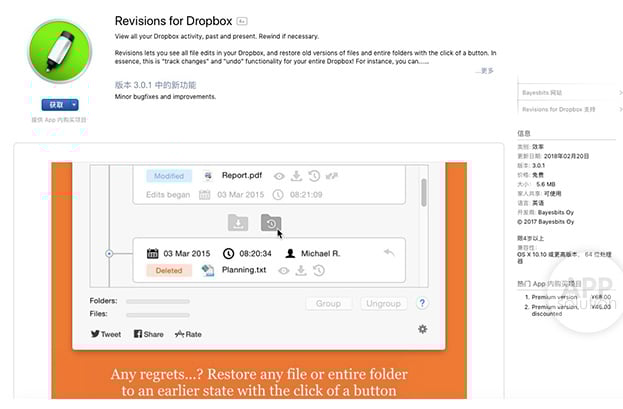Click the chevron beside the Revisions for Dropbox support row
Image resolution: width=623 pixels, height=409 pixels.
coord(620,109)
